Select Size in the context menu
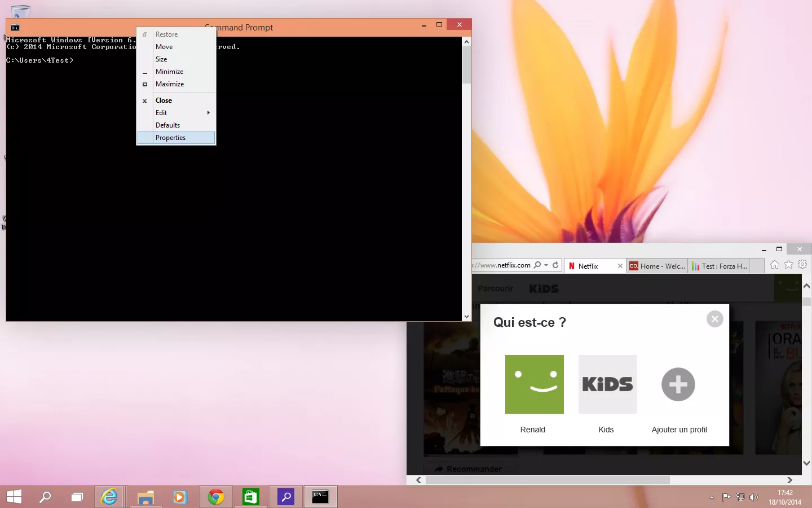Image resolution: width=812 pixels, height=508 pixels. (176, 59)
